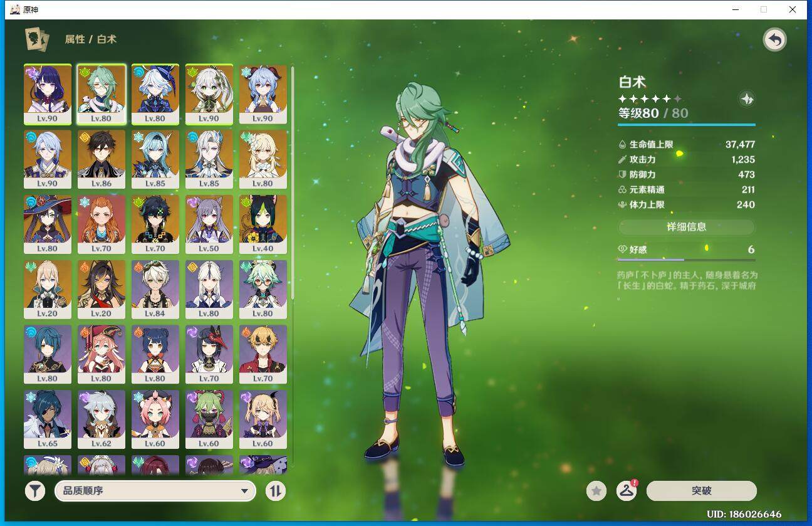812x526 pixels.
Task: Select Neuvillette portrait Lv.85
Action: click(x=209, y=159)
